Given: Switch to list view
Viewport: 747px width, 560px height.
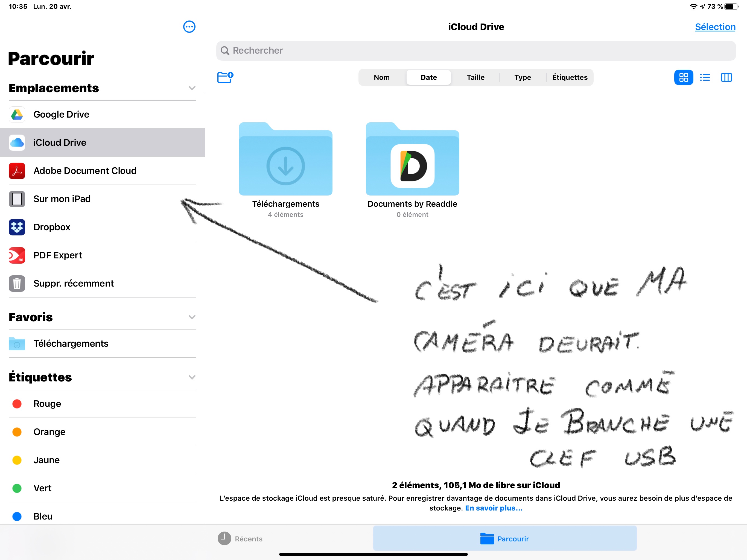Looking at the screenshot, I should click(705, 78).
